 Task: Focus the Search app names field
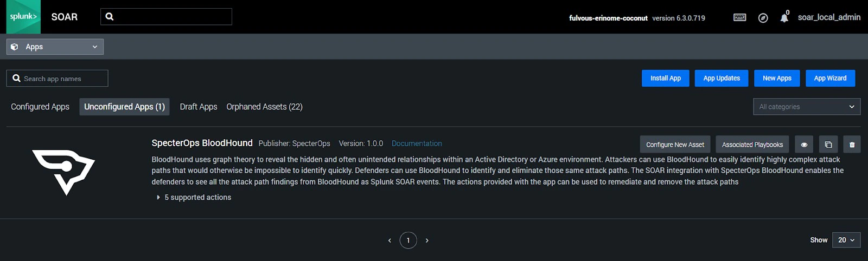57,79
